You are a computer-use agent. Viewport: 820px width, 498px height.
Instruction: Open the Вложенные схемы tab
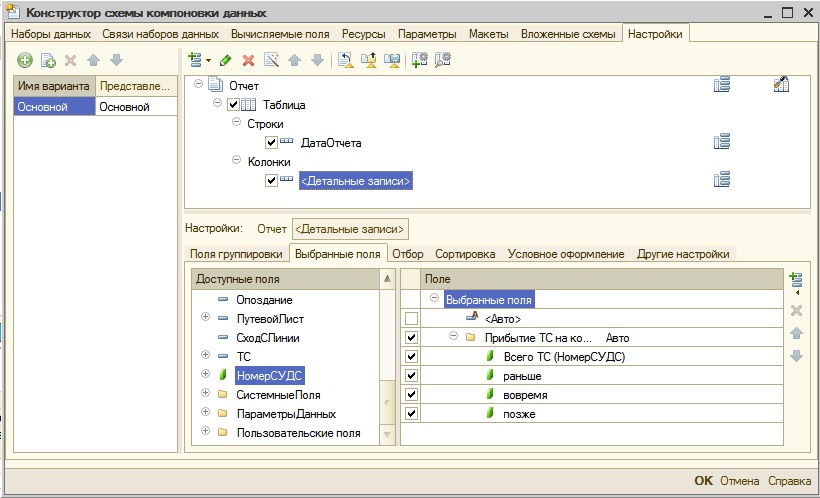[568, 34]
